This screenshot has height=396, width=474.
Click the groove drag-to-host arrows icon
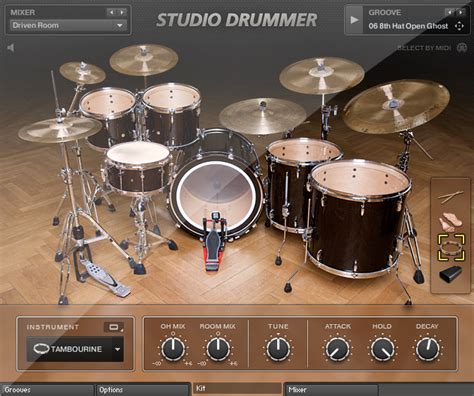(x=459, y=26)
